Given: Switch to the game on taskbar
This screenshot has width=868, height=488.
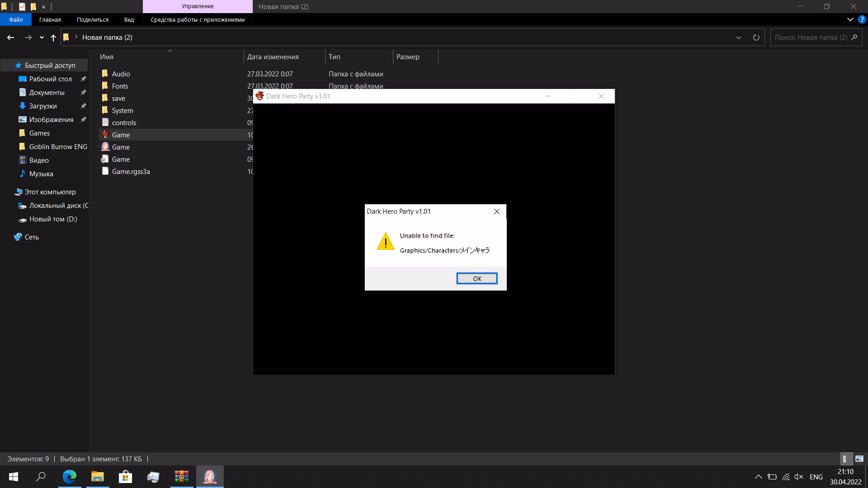Looking at the screenshot, I should [210, 477].
